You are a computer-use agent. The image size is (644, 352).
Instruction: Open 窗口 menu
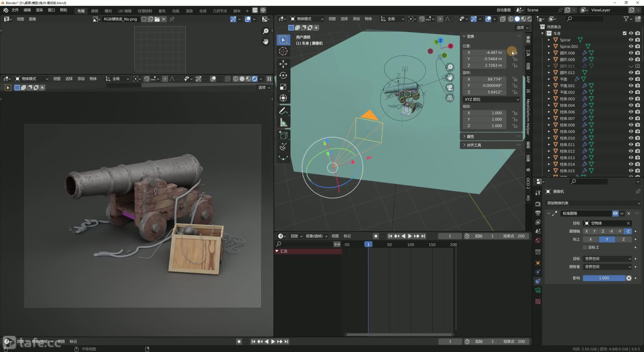tap(51, 10)
